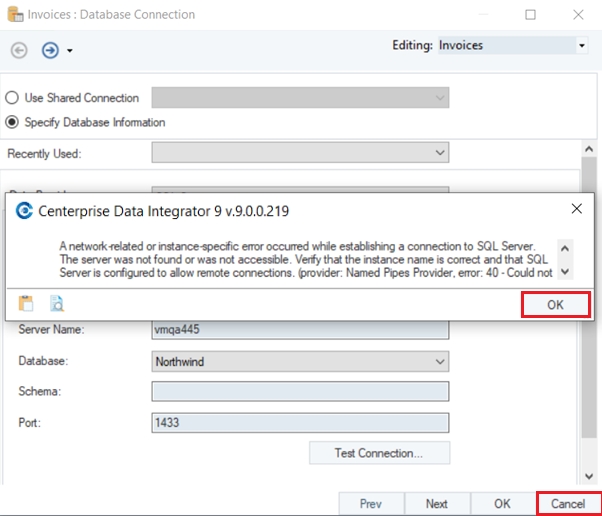Click the Test Connection button
This screenshot has height=516, width=602.
coord(379,453)
